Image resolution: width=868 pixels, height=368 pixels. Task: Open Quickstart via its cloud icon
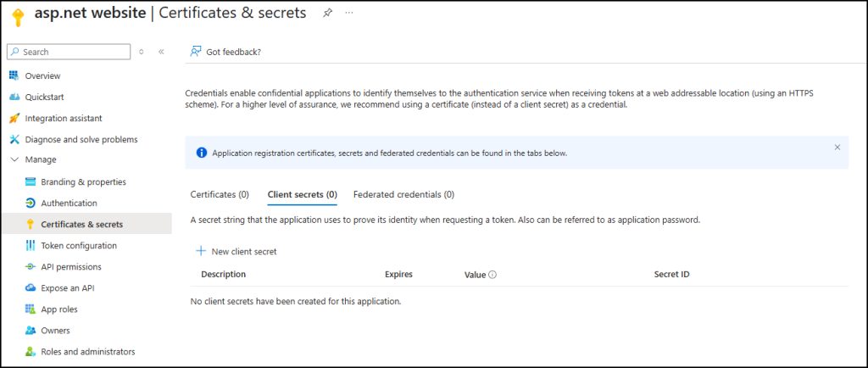click(14, 97)
